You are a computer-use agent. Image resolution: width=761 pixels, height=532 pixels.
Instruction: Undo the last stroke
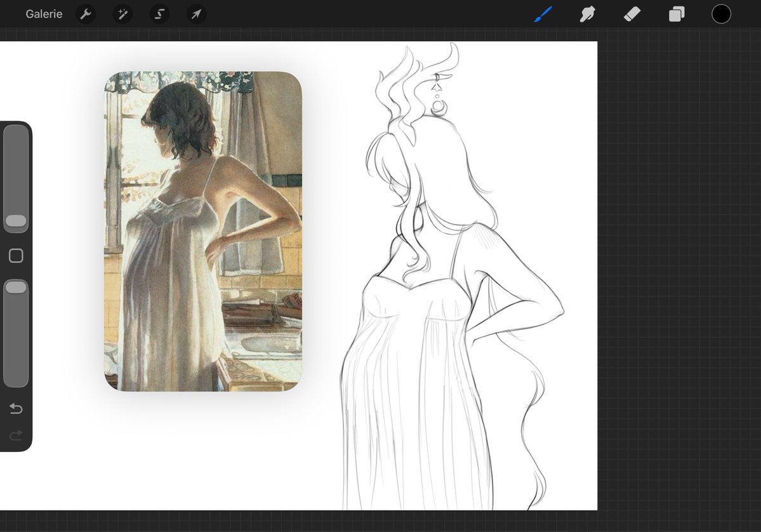(x=16, y=409)
